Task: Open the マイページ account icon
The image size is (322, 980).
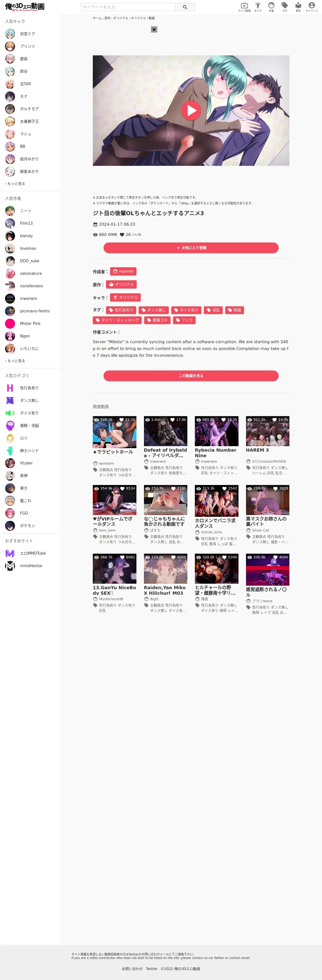Action: [311, 7]
